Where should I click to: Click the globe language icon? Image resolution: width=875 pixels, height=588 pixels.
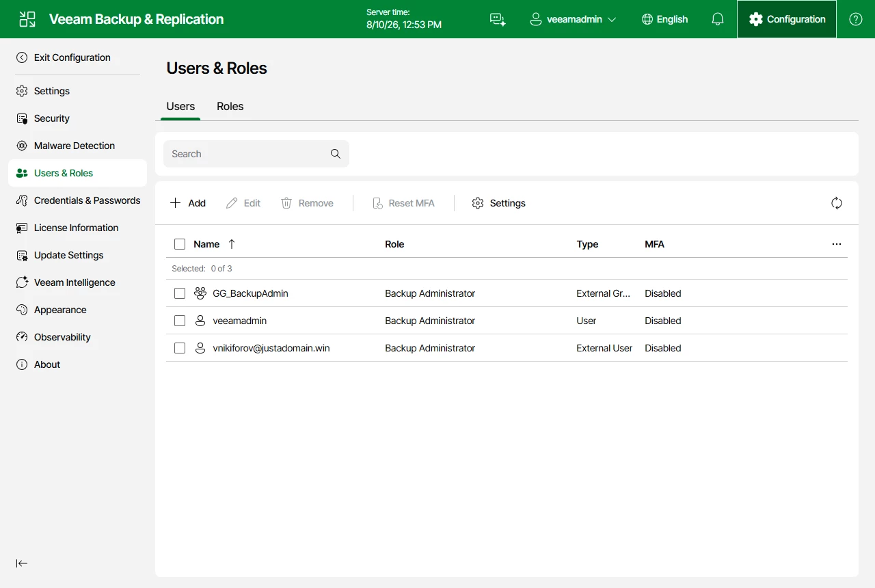[x=647, y=19]
